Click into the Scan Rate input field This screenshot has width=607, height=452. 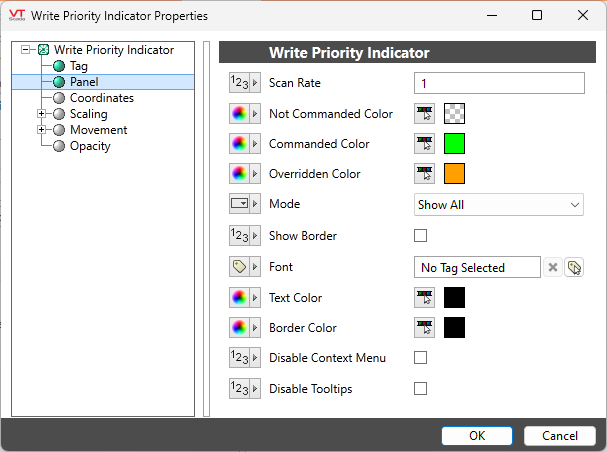[x=498, y=83]
